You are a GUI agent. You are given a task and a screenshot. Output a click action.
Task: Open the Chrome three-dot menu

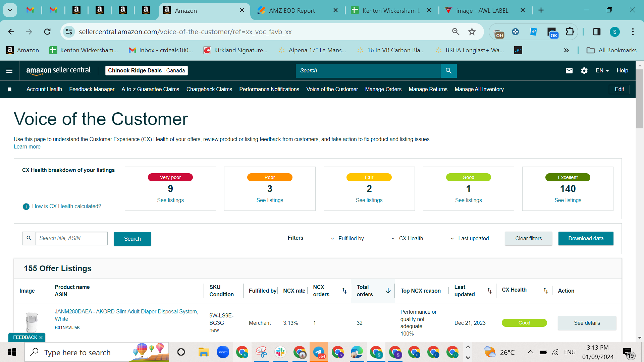[633, 32]
